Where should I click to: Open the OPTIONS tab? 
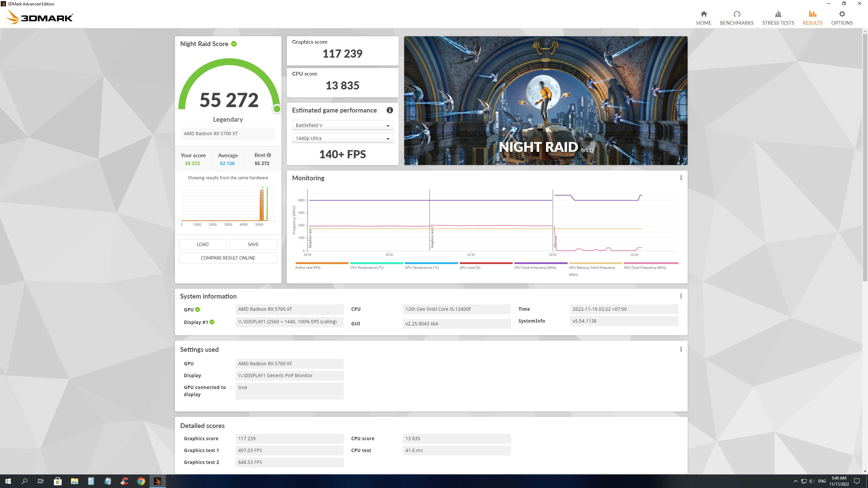842,18
